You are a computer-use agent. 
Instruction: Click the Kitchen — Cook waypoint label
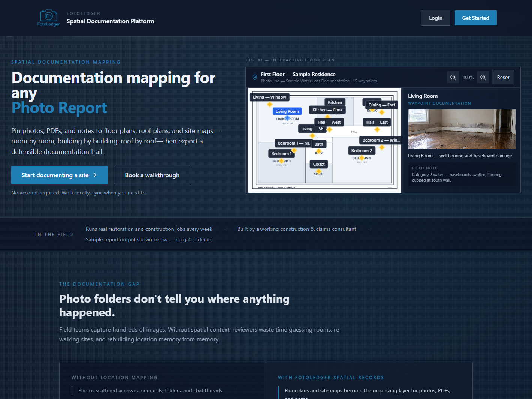click(x=327, y=110)
